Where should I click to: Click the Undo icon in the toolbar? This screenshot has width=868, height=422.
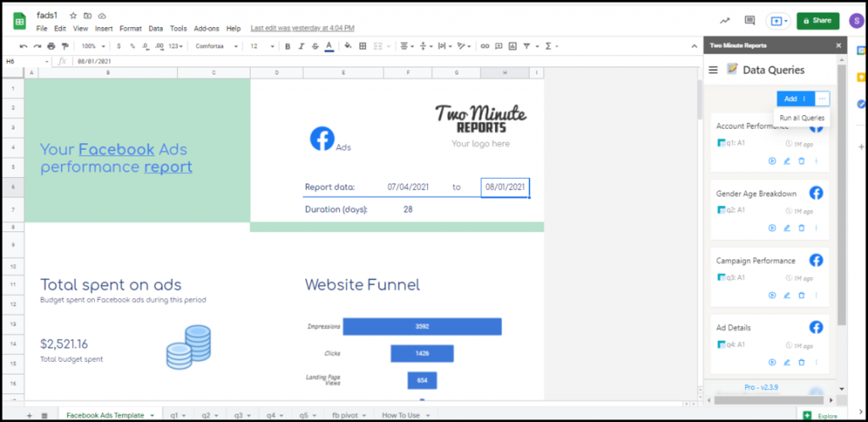pyautogui.click(x=23, y=47)
